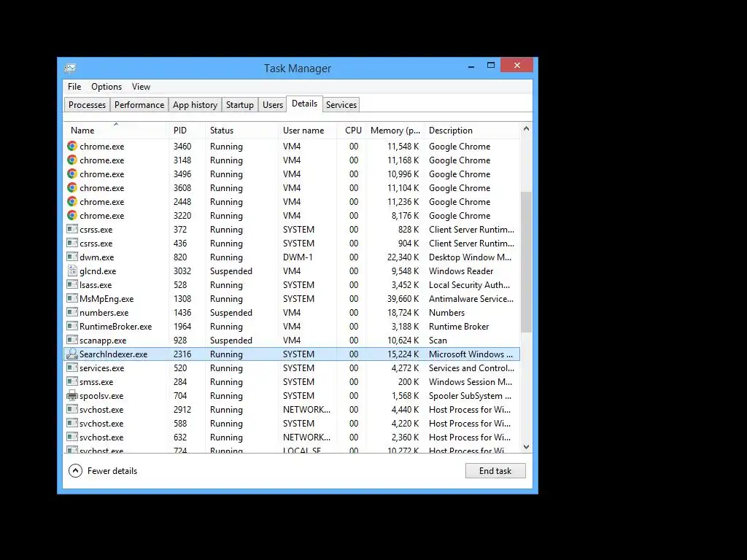Click the svchost.exe icon for PID 2912
The height and width of the screenshot is (560, 747).
click(72, 408)
